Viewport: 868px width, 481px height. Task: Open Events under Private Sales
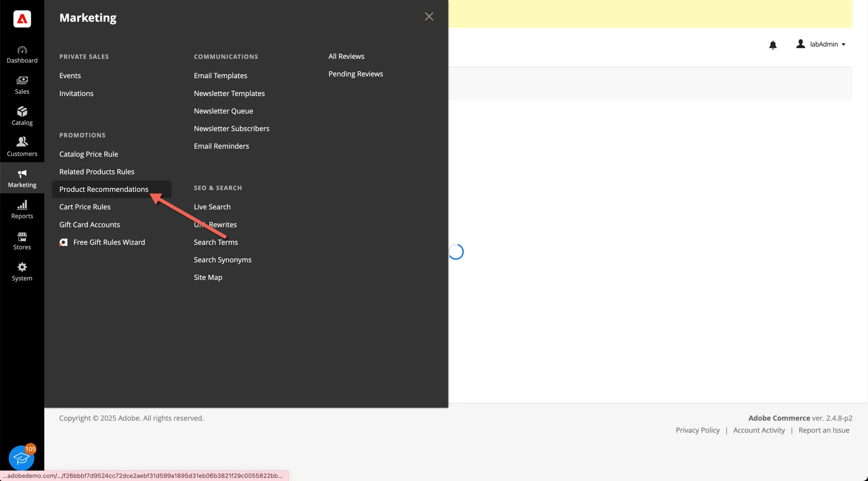point(70,76)
